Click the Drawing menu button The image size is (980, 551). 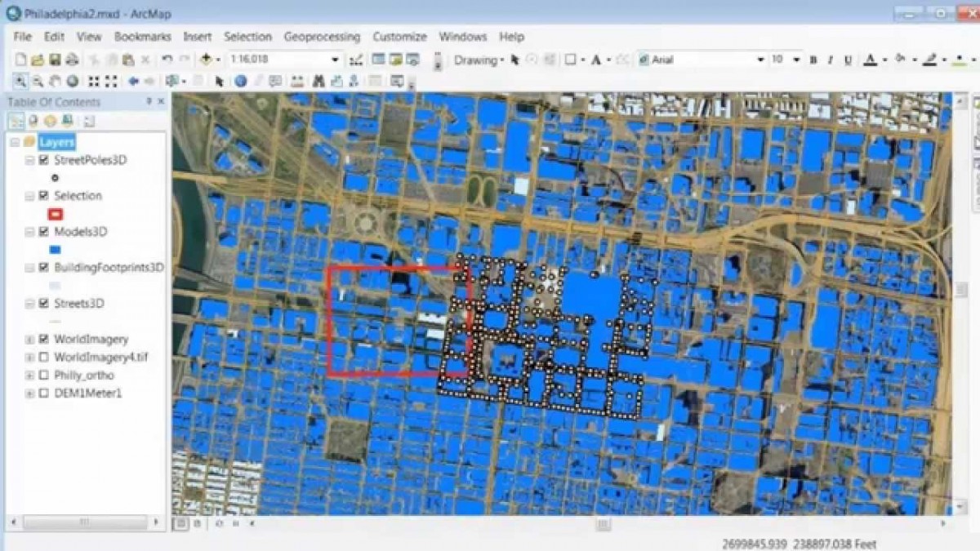(477, 60)
